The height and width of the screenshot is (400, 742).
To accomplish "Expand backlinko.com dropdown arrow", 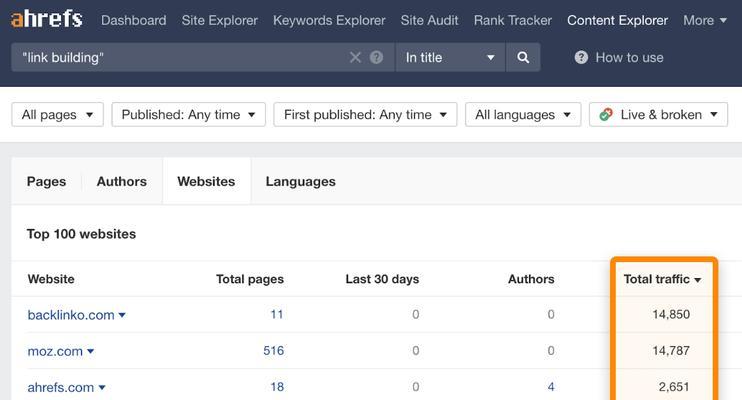I will click(x=122, y=315).
